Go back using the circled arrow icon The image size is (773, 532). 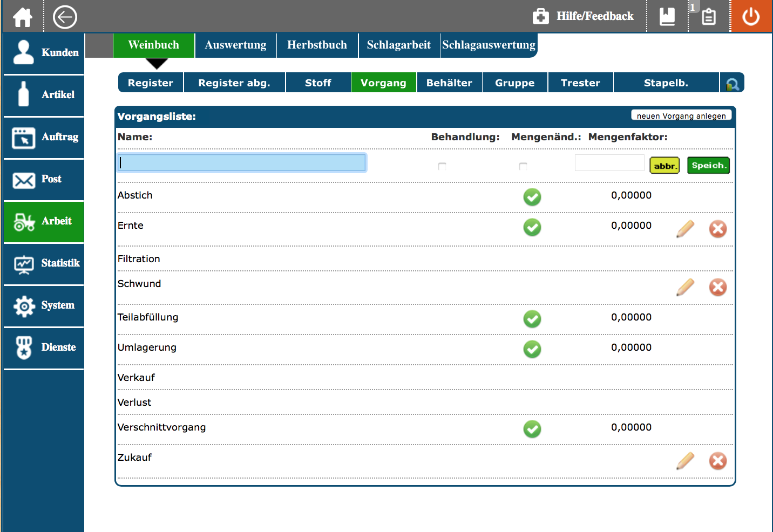point(65,17)
